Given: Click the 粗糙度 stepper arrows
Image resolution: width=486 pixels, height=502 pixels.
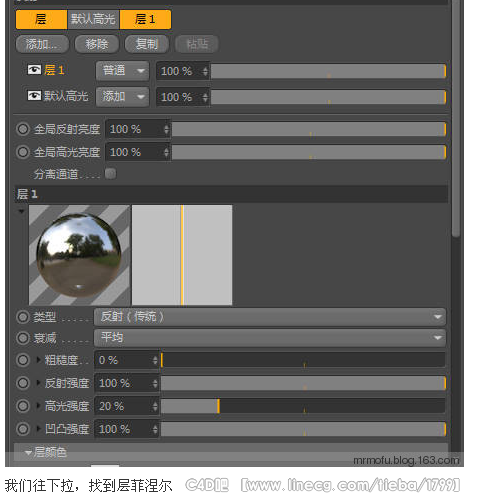Looking at the screenshot, I should tap(155, 360).
